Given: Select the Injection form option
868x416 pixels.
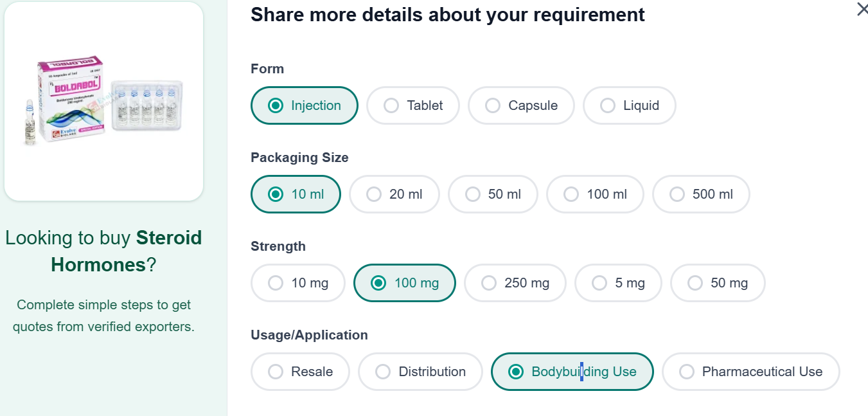Looking at the screenshot, I should pos(305,105).
